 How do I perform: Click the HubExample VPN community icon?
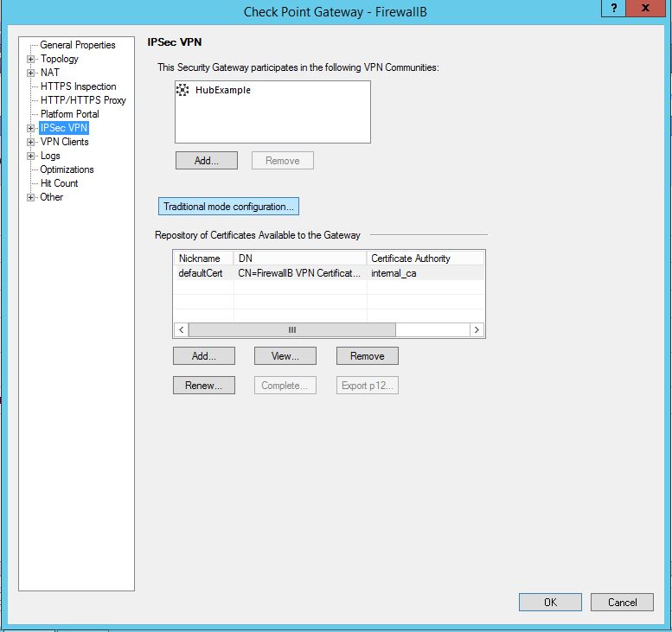182,90
